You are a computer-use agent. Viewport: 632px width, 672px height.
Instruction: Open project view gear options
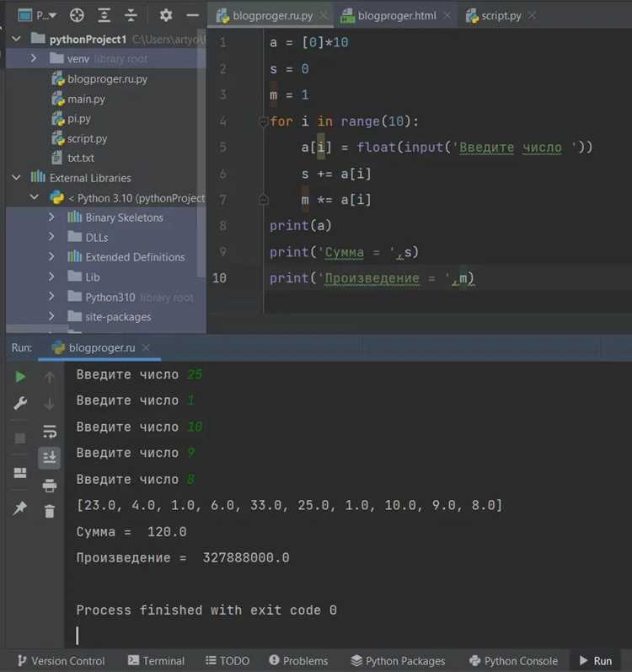pyautogui.click(x=166, y=15)
